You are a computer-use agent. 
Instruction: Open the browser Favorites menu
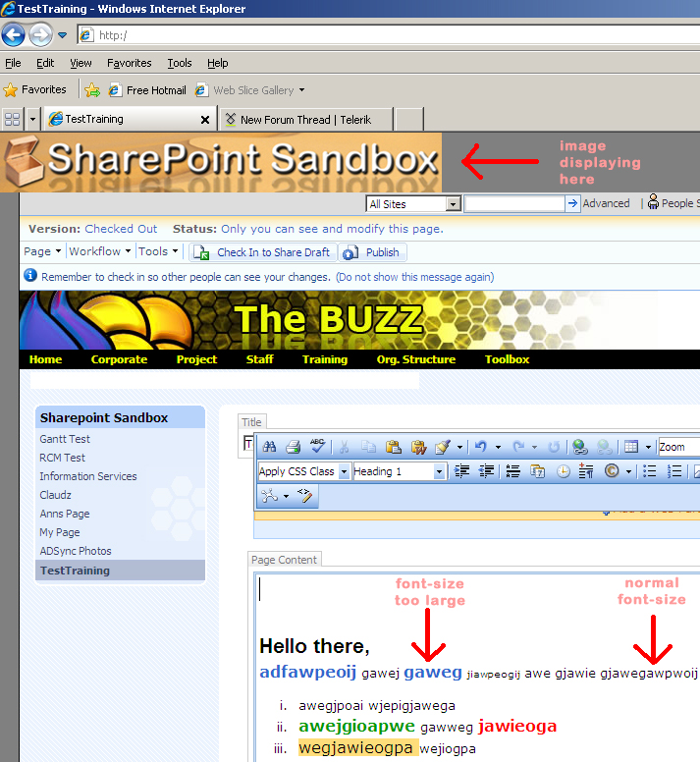tap(130, 63)
